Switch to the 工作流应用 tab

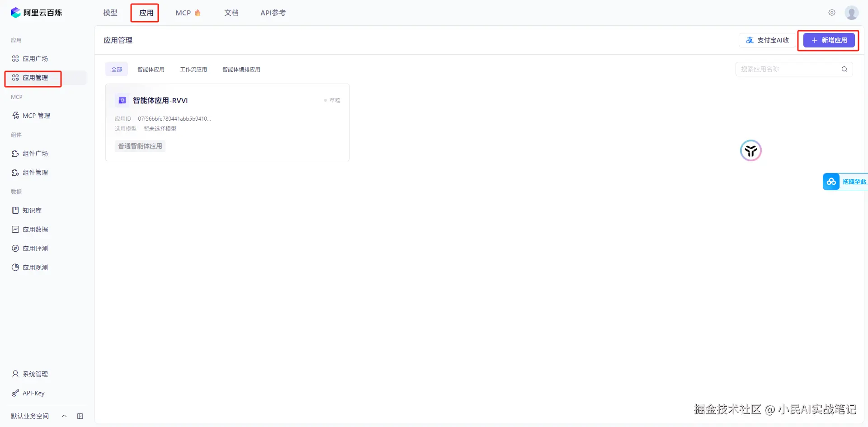(x=193, y=69)
